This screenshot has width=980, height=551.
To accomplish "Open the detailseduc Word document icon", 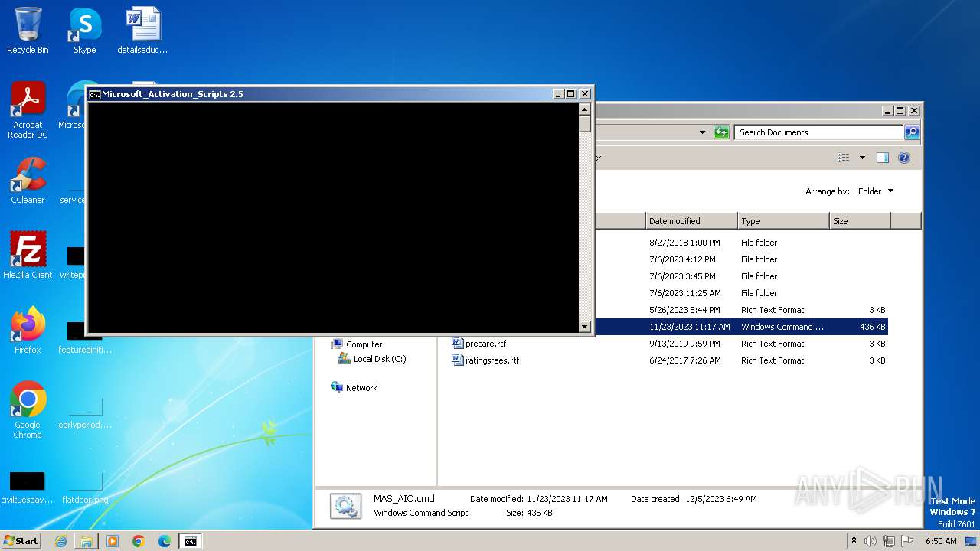I will pos(142,31).
